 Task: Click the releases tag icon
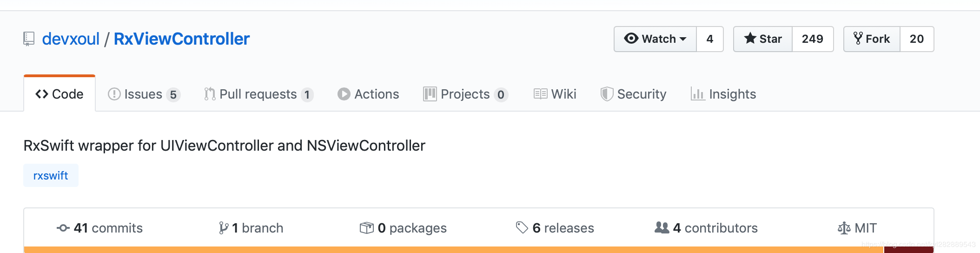pyautogui.click(x=522, y=227)
